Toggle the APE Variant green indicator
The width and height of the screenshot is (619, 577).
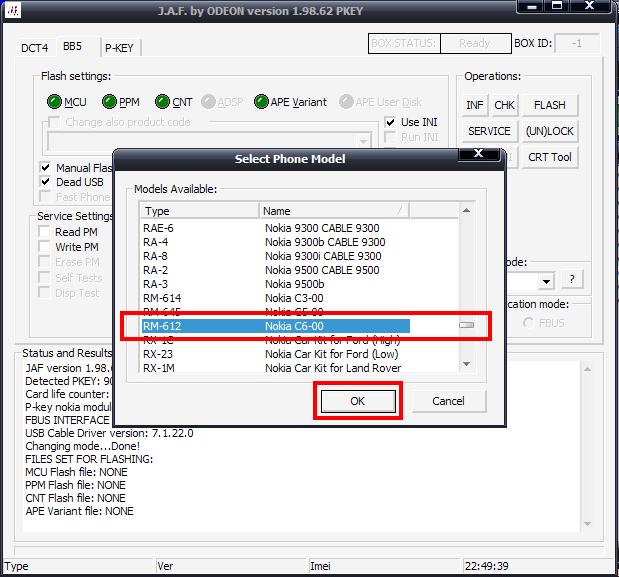pyautogui.click(x=261, y=102)
